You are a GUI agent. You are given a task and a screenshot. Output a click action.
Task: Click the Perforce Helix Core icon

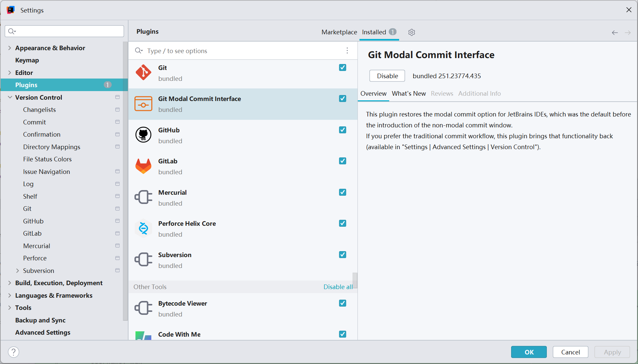[x=143, y=228]
